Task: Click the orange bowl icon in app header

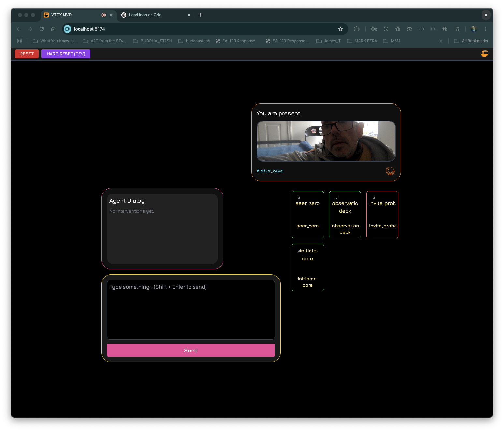Action: pyautogui.click(x=484, y=54)
